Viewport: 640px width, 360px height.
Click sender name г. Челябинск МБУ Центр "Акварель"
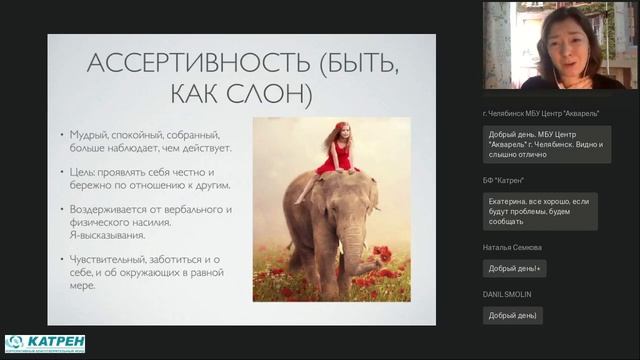click(541, 114)
